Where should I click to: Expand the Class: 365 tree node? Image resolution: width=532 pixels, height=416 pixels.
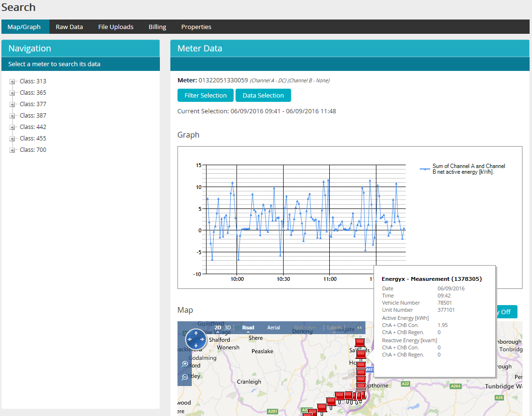click(12, 93)
